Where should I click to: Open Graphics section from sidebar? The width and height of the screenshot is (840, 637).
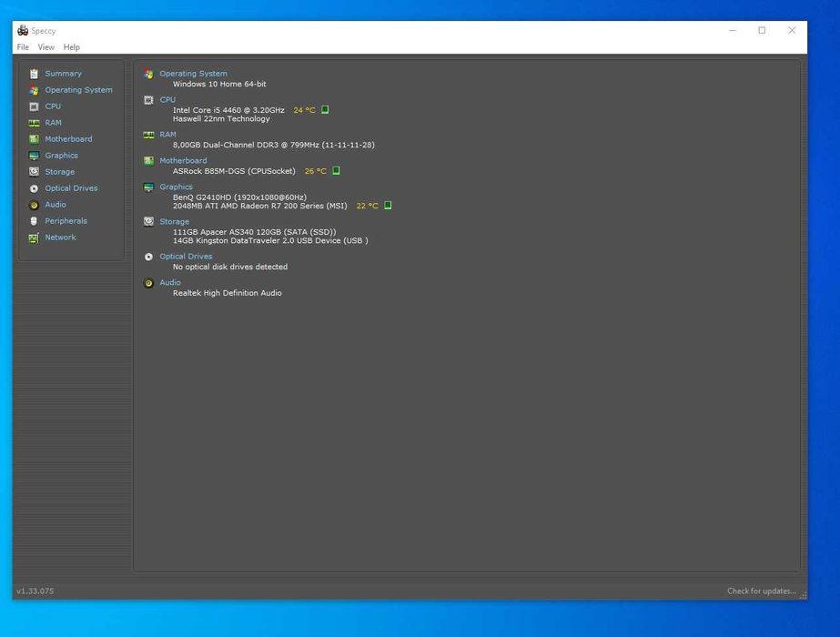[x=62, y=156]
